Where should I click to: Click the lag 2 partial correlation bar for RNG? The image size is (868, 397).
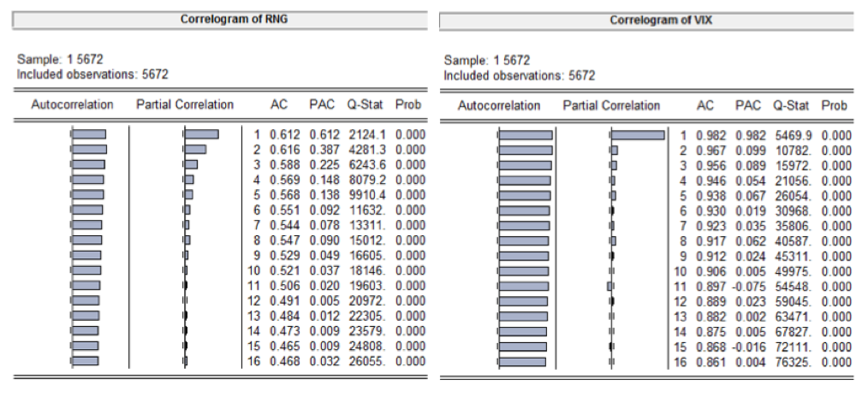click(x=195, y=150)
